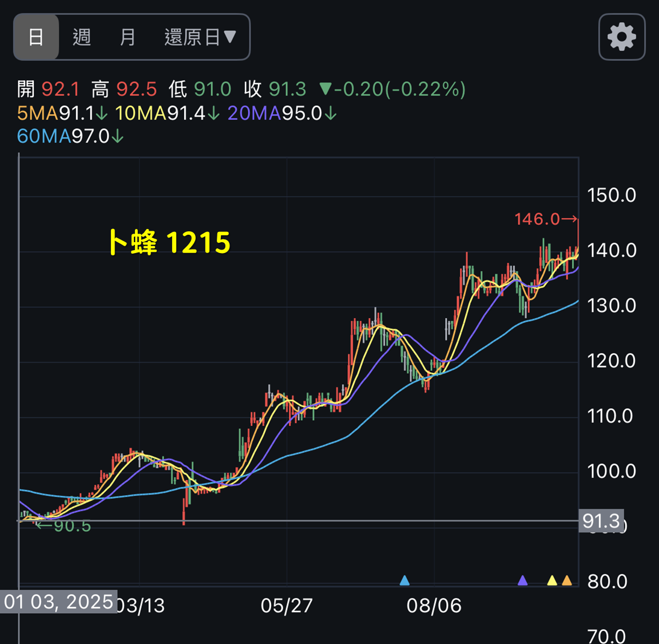
Task: Click the blue triangle marker below the chart
Action: point(404,580)
